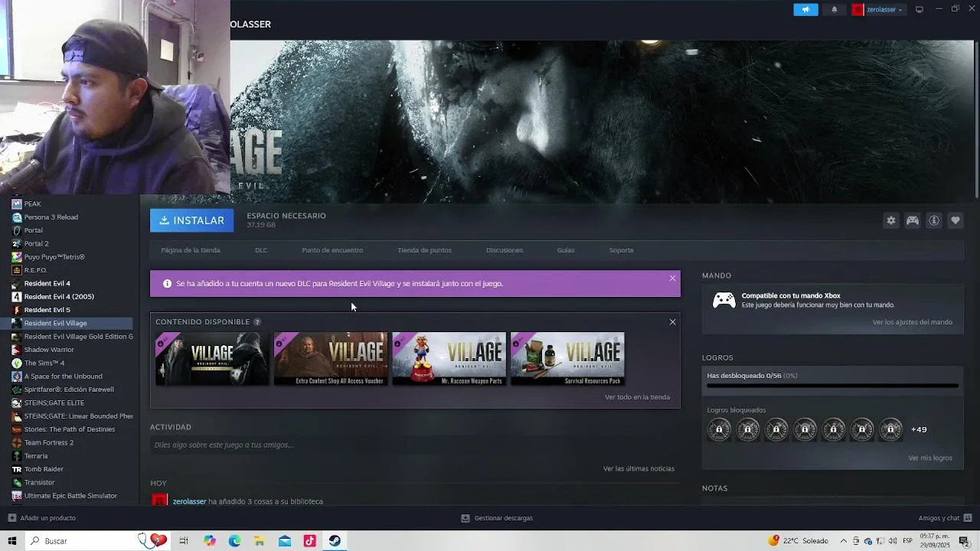Open Survival Resources Pack DLC
980x551 pixels.
coord(567,359)
